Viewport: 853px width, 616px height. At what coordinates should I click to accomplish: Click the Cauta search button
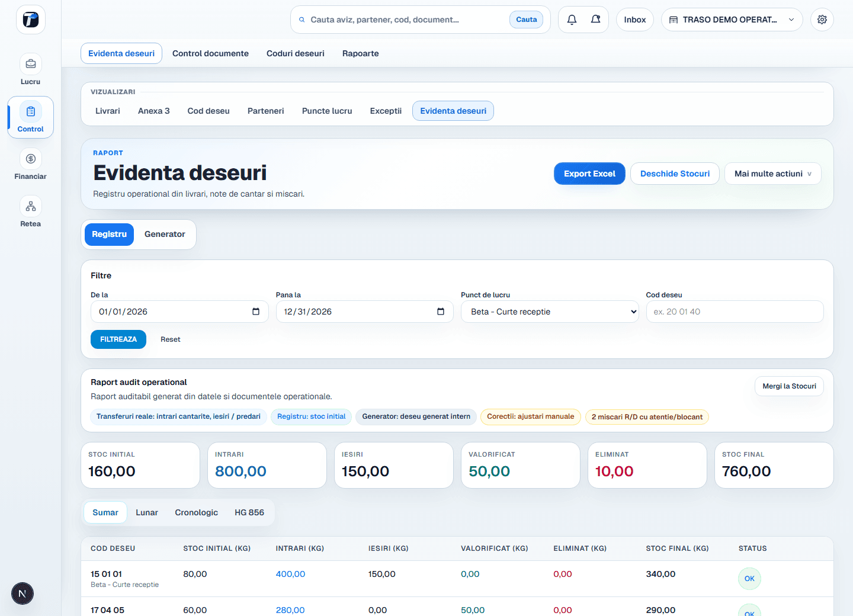pyautogui.click(x=526, y=20)
